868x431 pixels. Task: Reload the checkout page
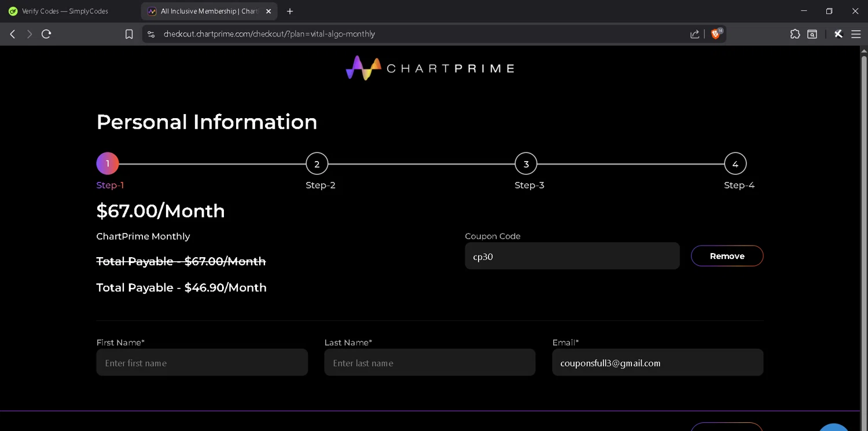[x=46, y=34]
